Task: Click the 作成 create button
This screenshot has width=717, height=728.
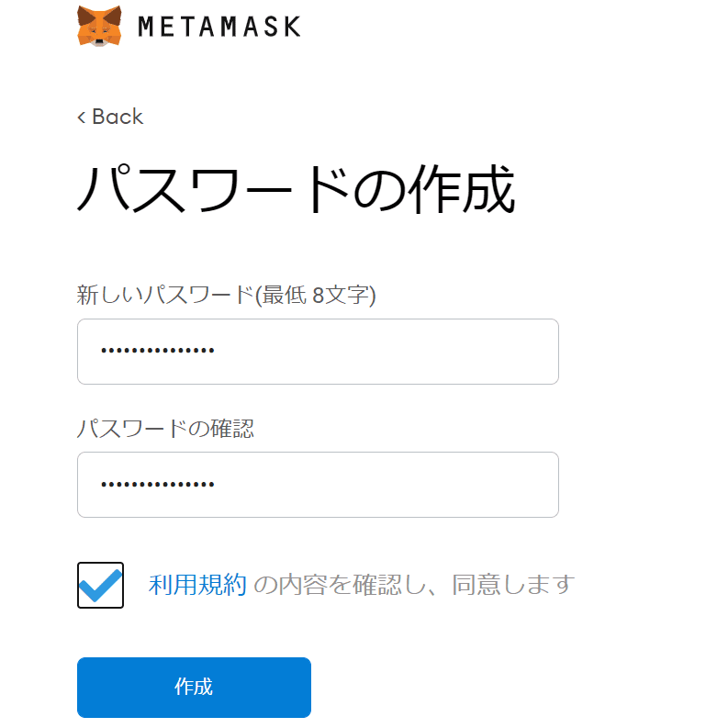Action: (194, 687)
